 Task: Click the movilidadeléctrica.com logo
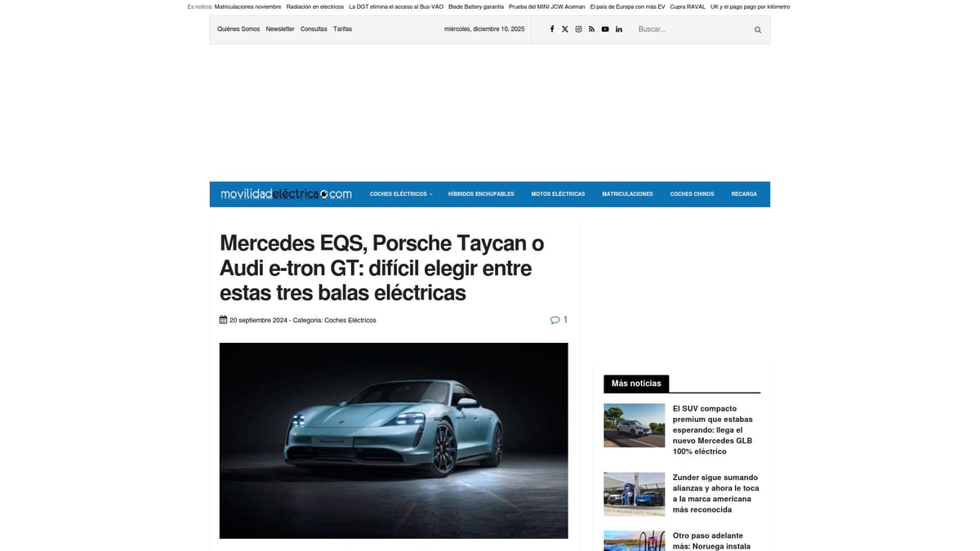[x=285, y=193]
